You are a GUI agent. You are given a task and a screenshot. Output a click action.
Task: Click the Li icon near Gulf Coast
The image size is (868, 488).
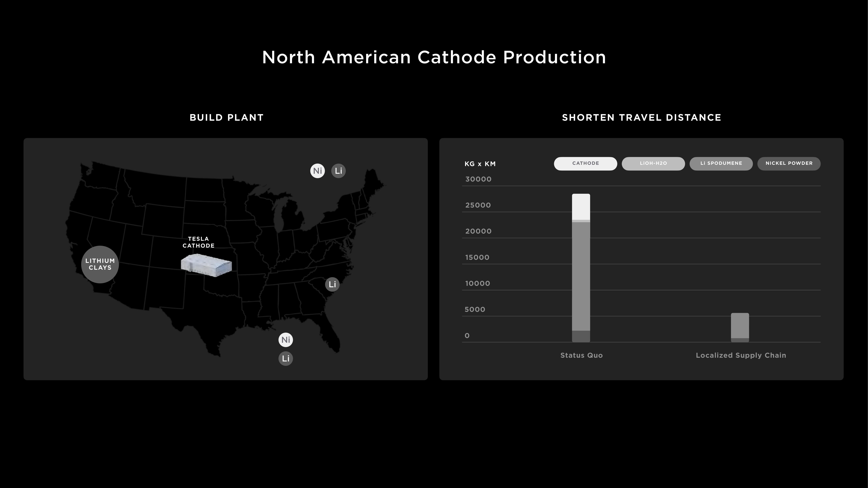[286, 358]
